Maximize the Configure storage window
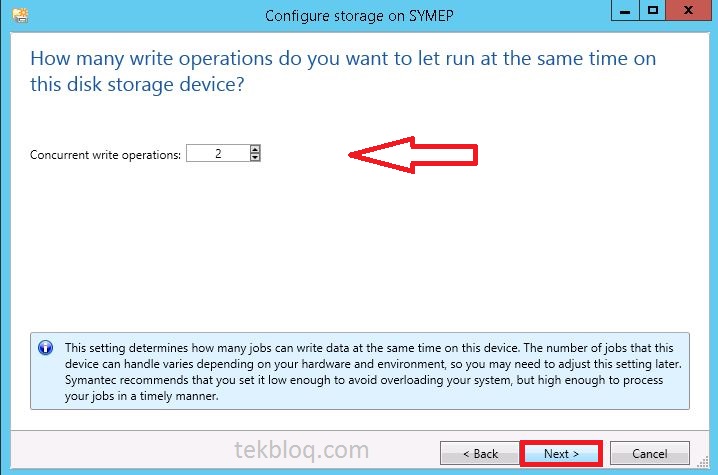The height and width of the screenshot is (475, 718). (653, 11)
